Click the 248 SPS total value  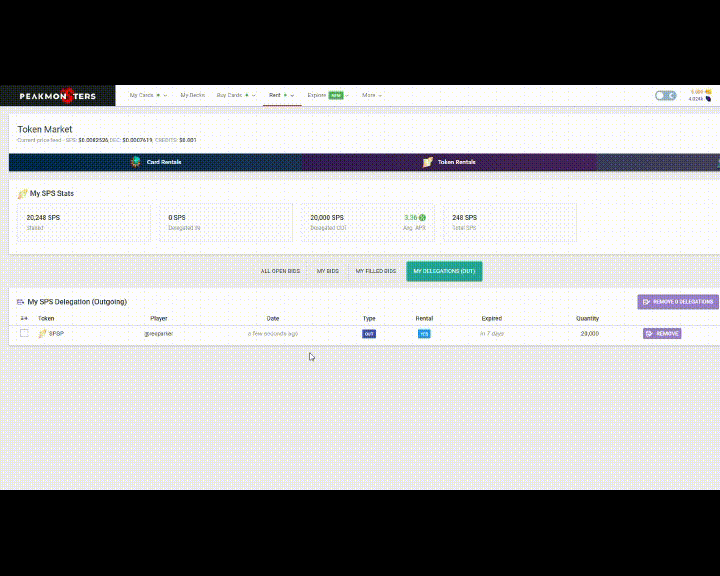pyautogui.click(x=464, y=217)
